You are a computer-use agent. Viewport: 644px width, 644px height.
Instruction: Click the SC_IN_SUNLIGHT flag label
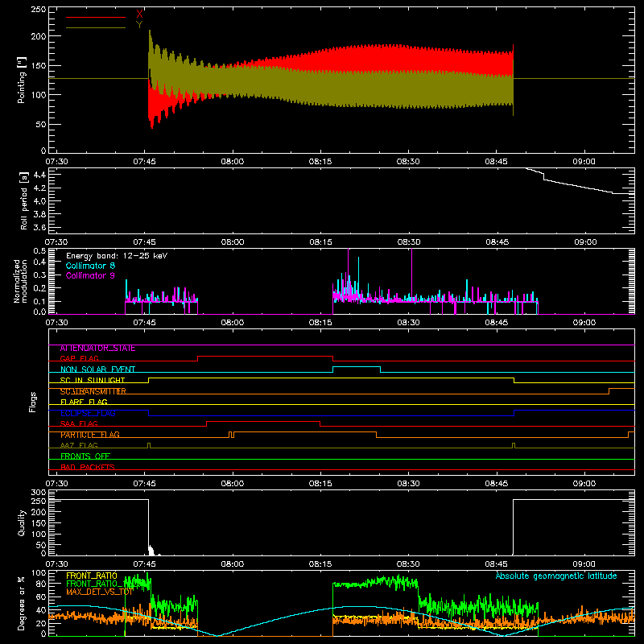(x=93, y=380)
